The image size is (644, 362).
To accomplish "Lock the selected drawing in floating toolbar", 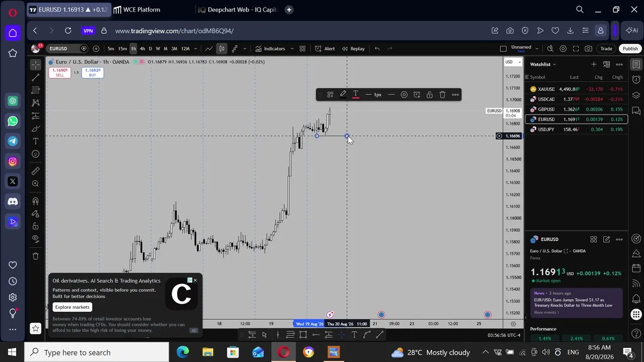I will coord(430,95).
